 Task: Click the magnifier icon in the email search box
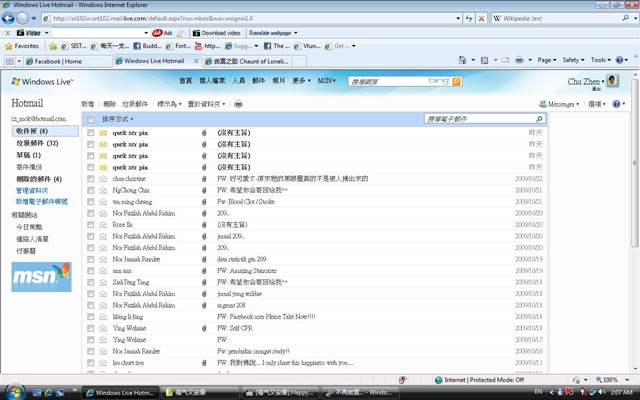click(x=539, y=119)
